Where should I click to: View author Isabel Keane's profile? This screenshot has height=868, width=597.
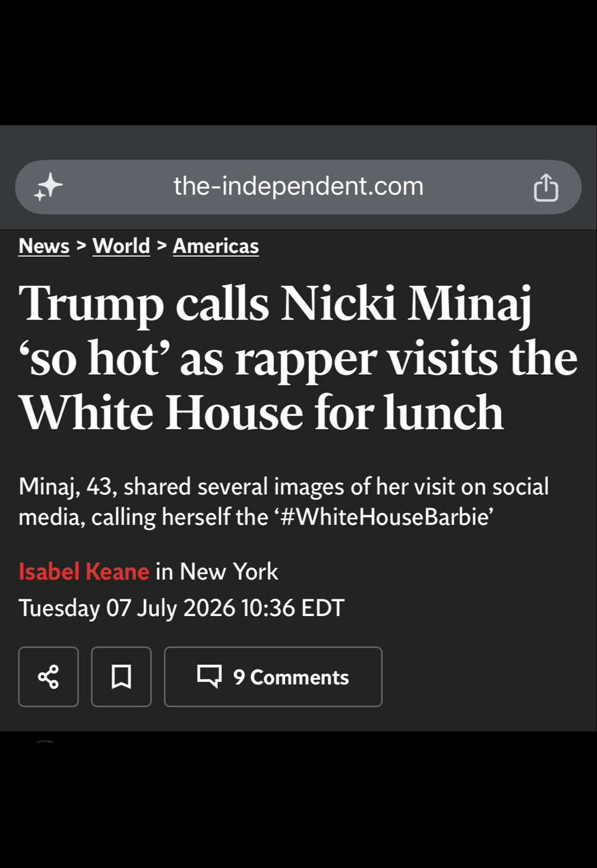click(x=84, y=572)
